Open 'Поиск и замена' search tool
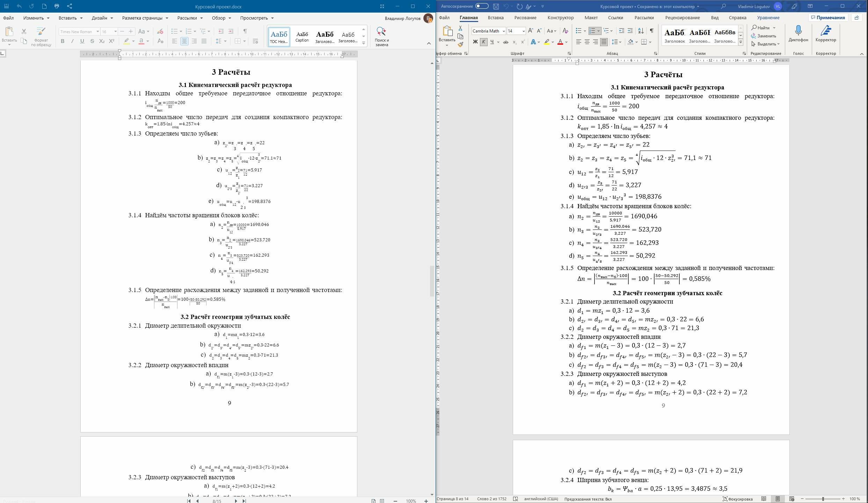Viewport: 868px width, 503px height. point(382,37)
